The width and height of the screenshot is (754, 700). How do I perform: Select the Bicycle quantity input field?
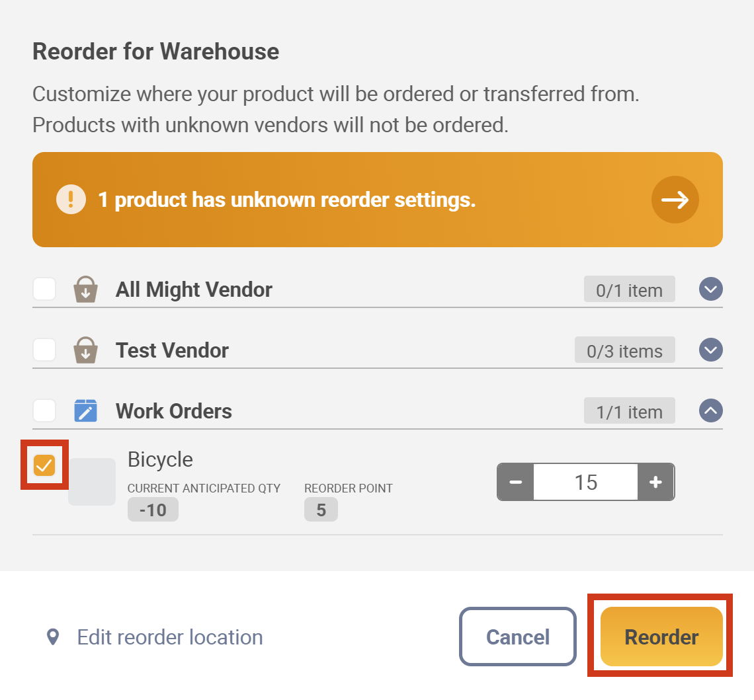pyautogui.click(x=585, y=482)
